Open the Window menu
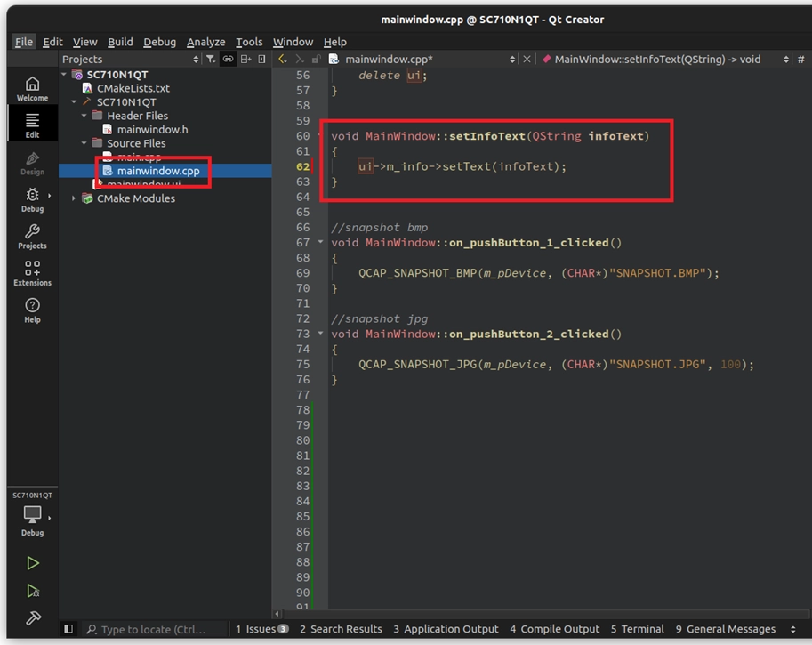This screenshot has width=812, height=645. coord(293,42)
